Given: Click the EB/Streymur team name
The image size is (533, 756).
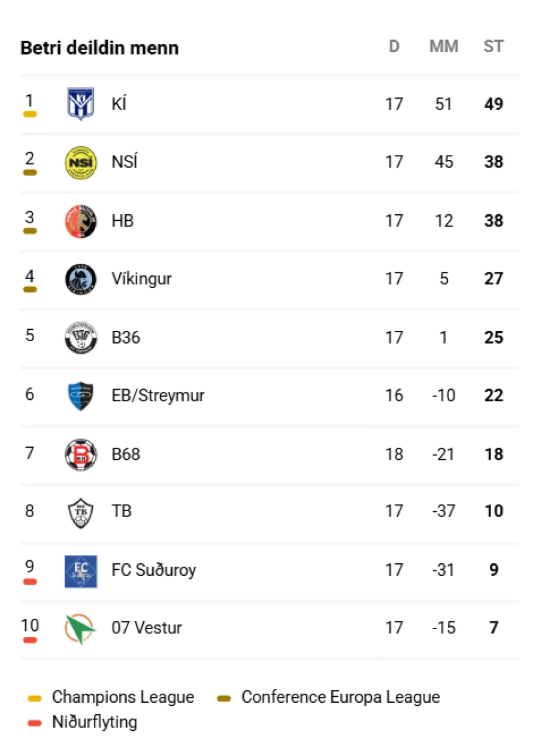Looking at the screenshot, I should tap(158, 396).
